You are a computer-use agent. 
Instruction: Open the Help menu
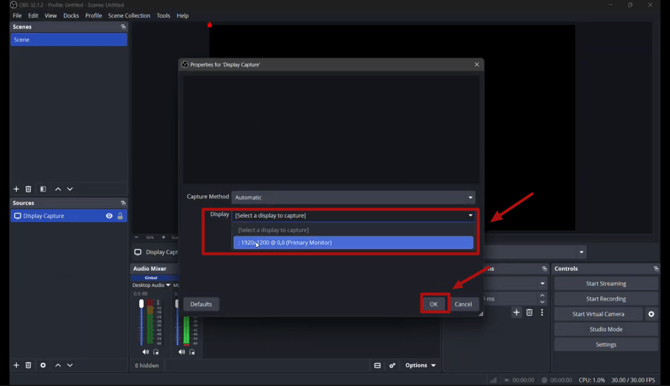(x=182, y=15)
